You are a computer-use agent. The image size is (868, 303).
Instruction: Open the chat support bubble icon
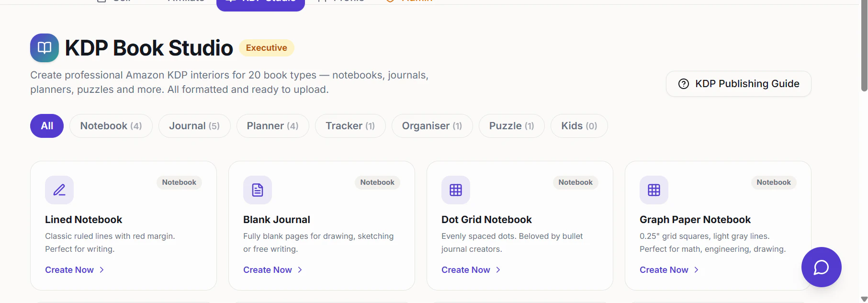821,267
